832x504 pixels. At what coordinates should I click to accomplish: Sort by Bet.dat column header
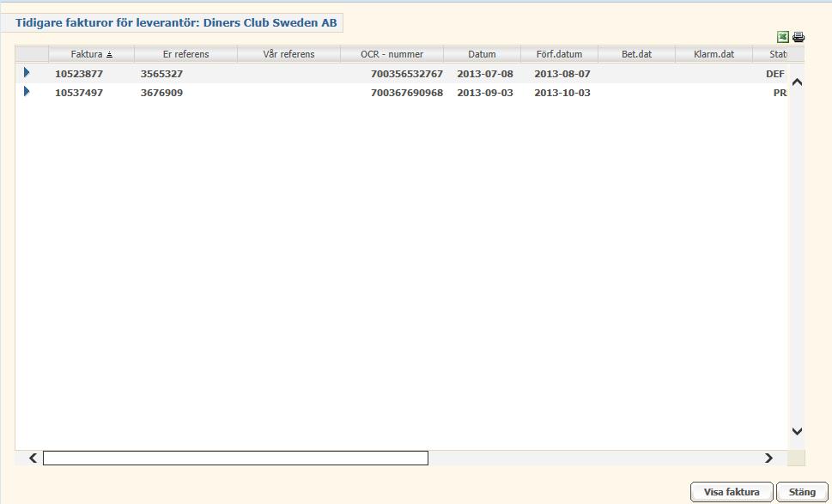tap(637, 54)
